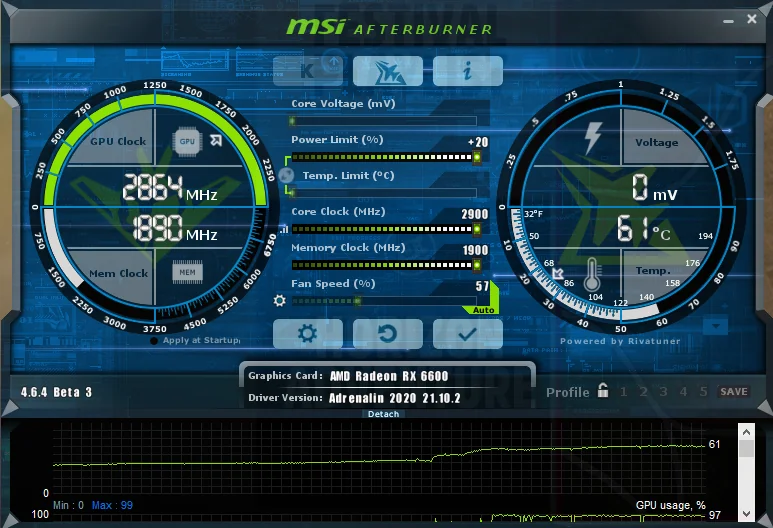Click the Powered by Rivatuner text
773x528 pixels.
pos(620,341)
